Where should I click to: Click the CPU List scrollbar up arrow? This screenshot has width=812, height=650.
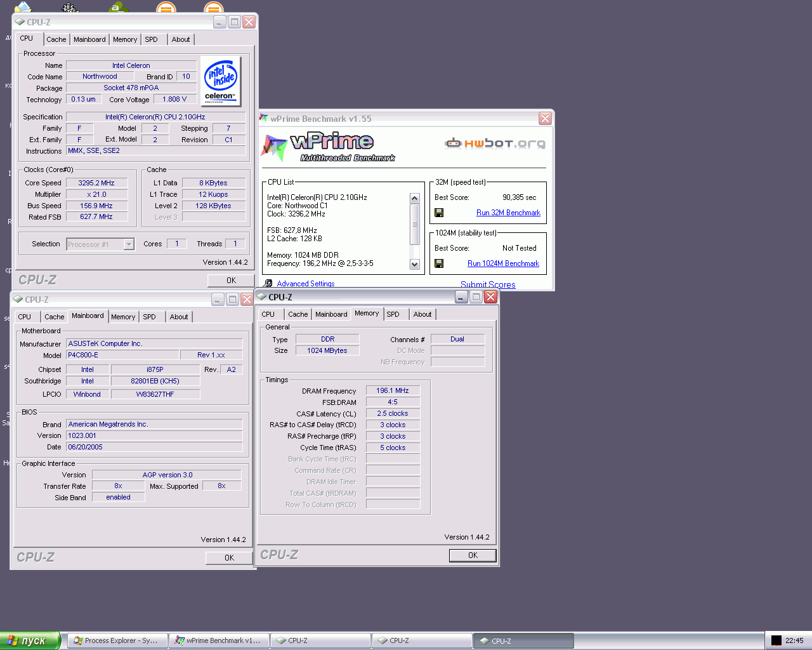click(415, 198)
